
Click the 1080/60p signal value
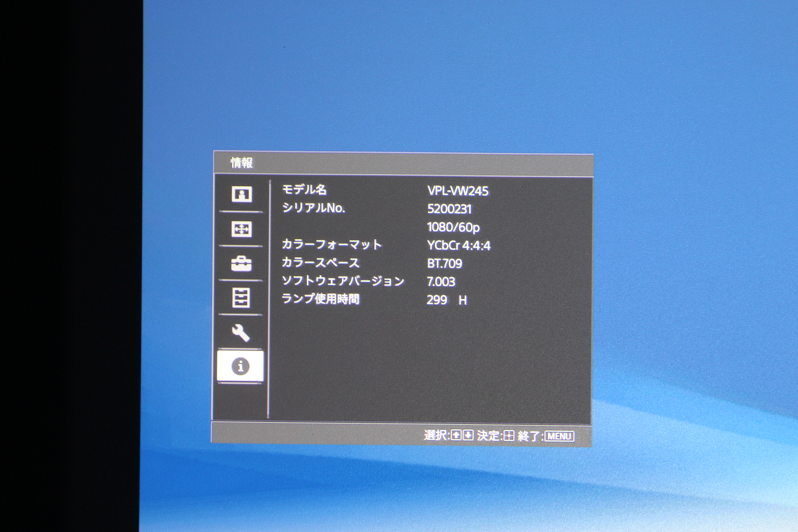click(x=453, y=227)
